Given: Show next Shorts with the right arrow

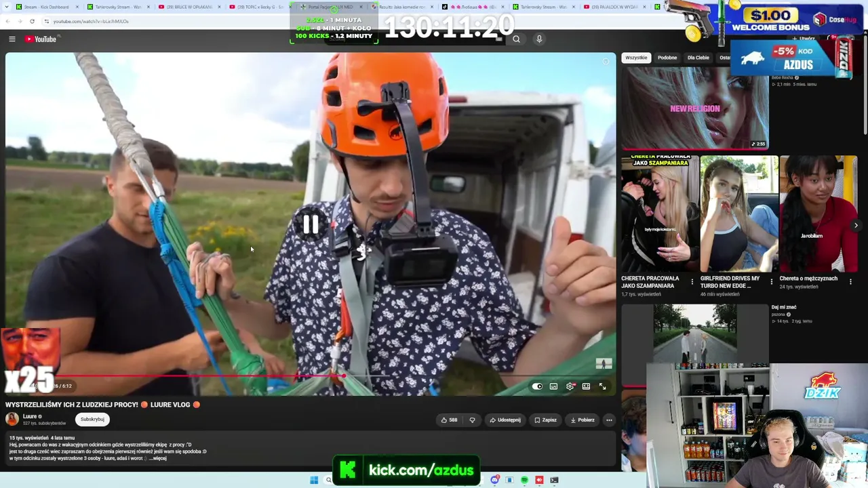Looking at the screenshot, I should tap(856, 226).
